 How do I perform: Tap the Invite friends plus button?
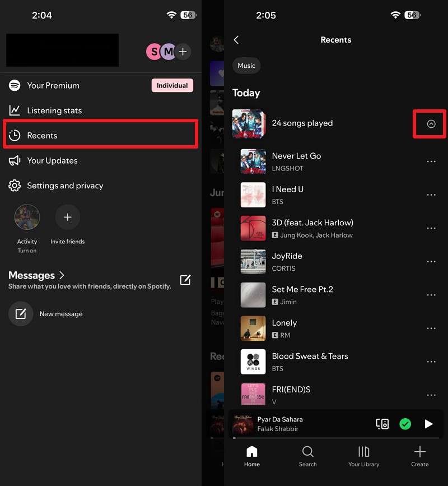click(68, 217)
